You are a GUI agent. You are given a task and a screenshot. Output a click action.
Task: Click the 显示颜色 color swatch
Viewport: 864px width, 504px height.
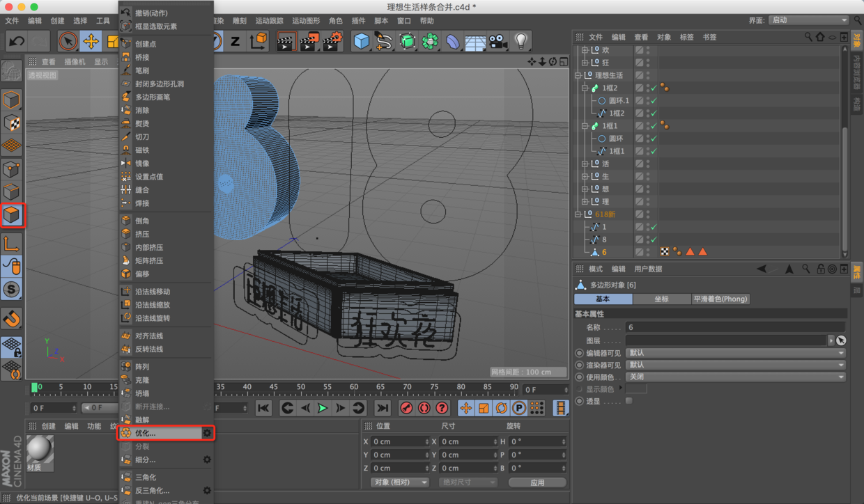tap(636, 389)
